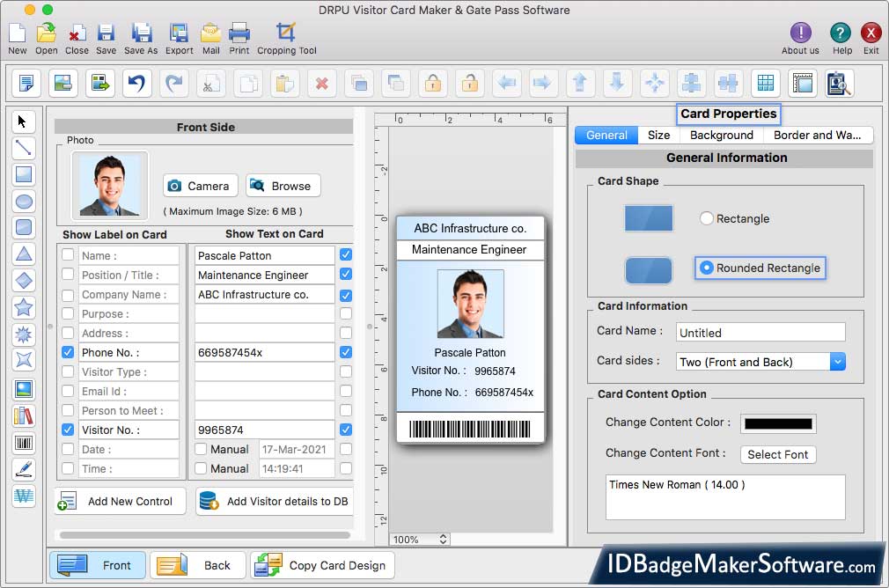
Task: Select the Star shape tool
Action: point(23,307)
